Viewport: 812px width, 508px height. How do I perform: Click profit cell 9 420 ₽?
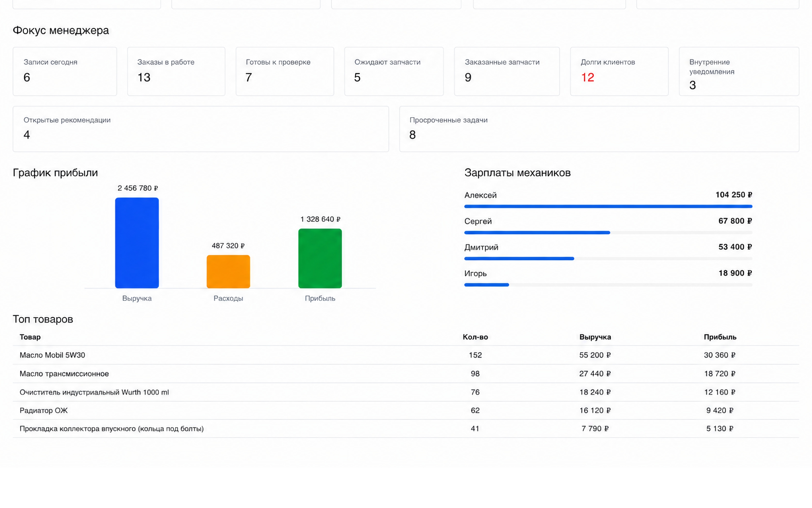720,410
